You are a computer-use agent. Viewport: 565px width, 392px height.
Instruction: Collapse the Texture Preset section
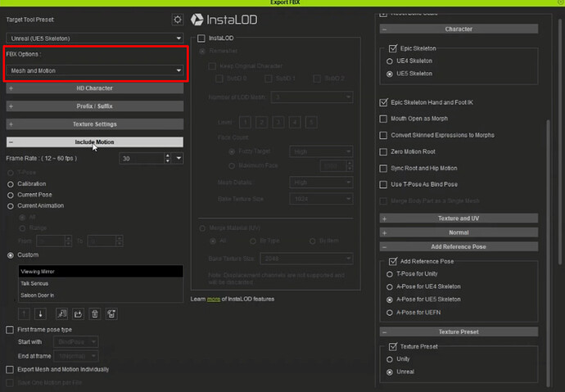459,332
